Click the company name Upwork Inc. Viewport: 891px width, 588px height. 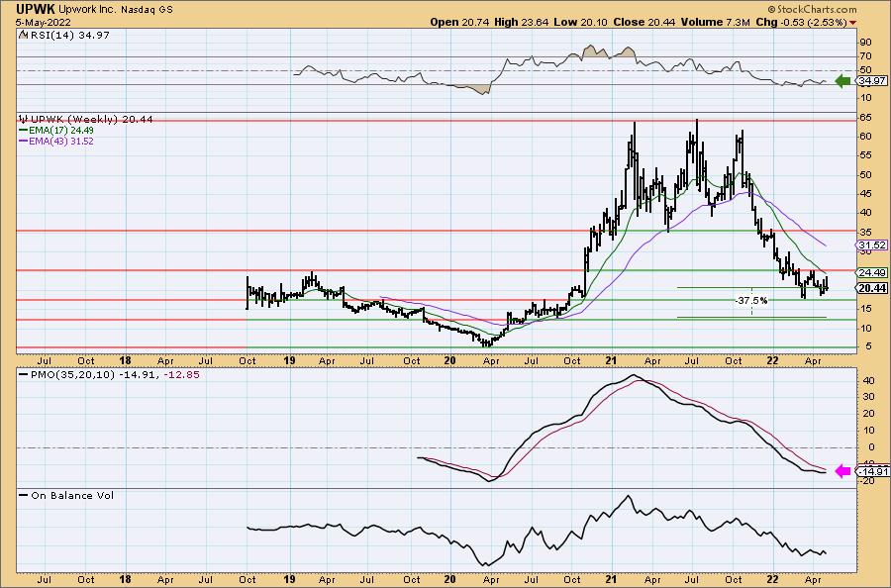click(87, 10)
